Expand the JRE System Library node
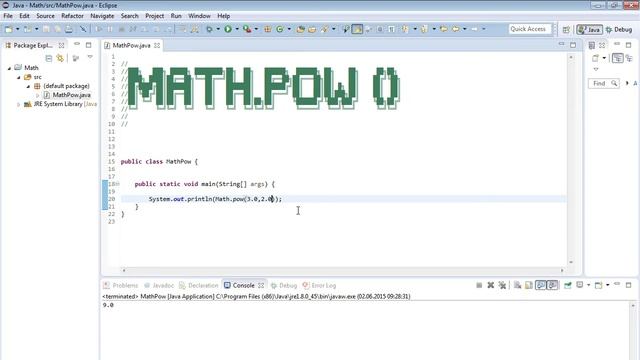 18,104
